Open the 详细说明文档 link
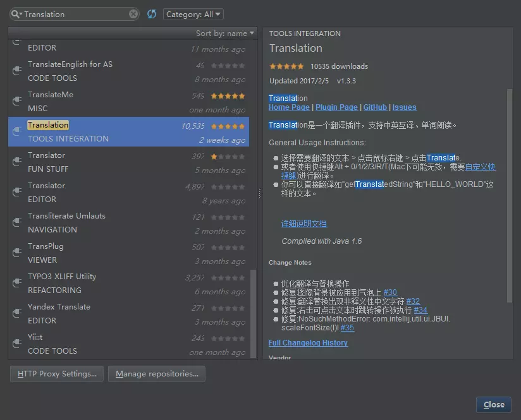 point(304,224)
